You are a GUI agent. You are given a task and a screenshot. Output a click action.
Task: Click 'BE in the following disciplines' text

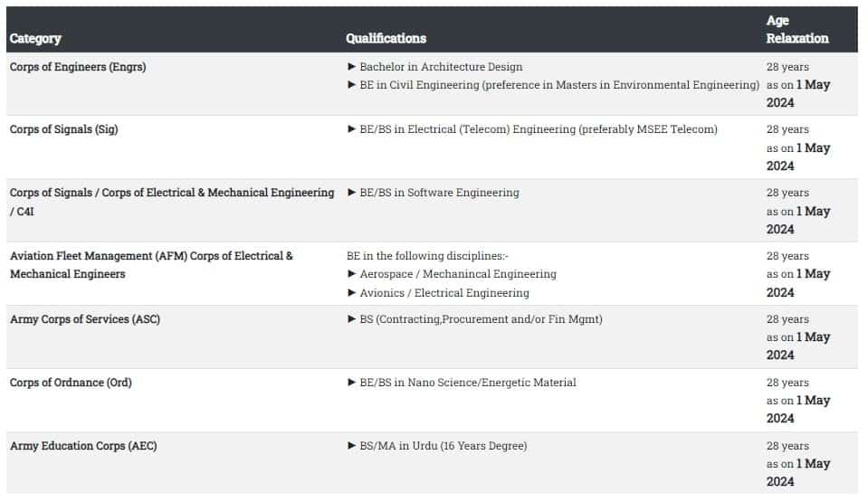(427, 256)
